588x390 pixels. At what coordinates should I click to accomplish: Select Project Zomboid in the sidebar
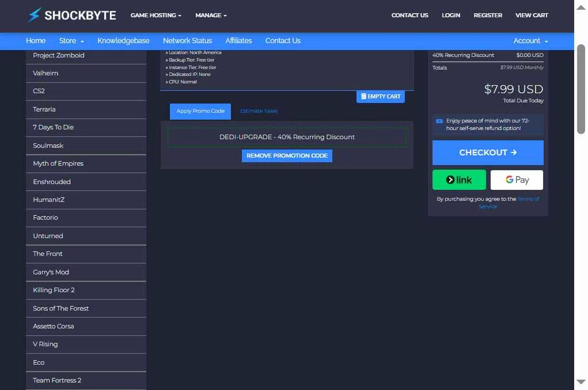tap(86, 55)
